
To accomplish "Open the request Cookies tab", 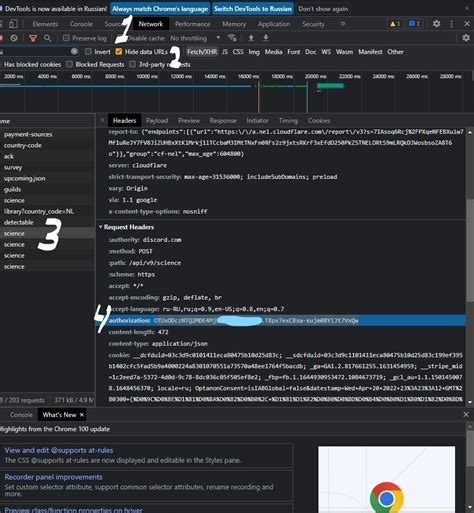I will click(x=319, y=120).
